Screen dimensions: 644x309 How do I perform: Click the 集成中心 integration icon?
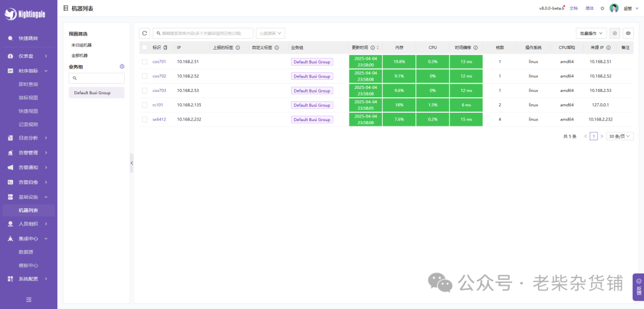point(10,239)
